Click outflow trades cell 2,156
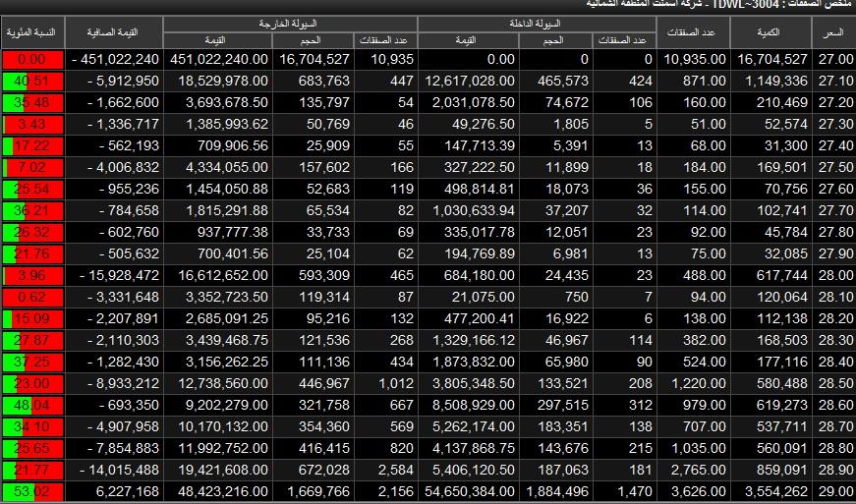The height and width of the screenshot is (504, 856). tap(385, 491)
